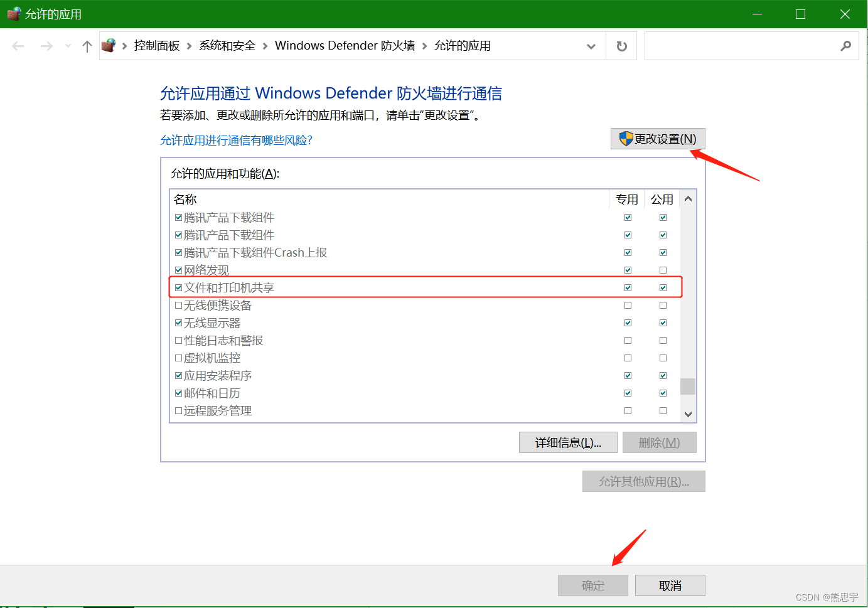This screenshot has height=608, width=868.
Task: Click 删除(M) button
Action: [660, 442]
